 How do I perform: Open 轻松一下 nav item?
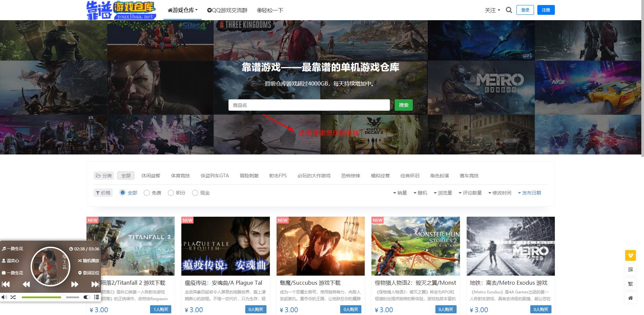[x=270, y=10]
